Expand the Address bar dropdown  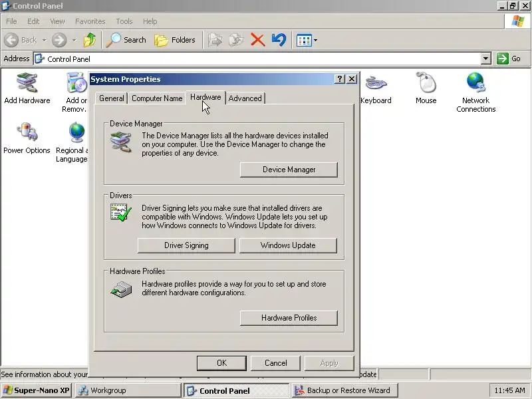pos(486,59)
